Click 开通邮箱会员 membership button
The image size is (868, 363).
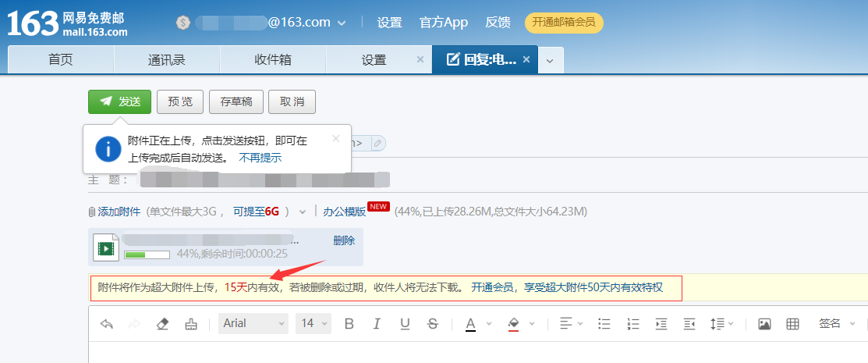pos(564,23)
